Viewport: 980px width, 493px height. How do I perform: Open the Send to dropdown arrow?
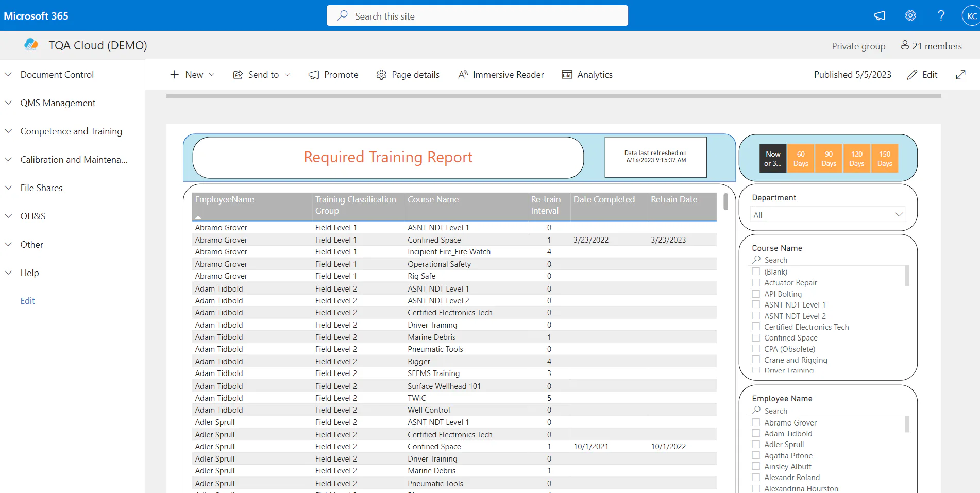pos(288,75)
